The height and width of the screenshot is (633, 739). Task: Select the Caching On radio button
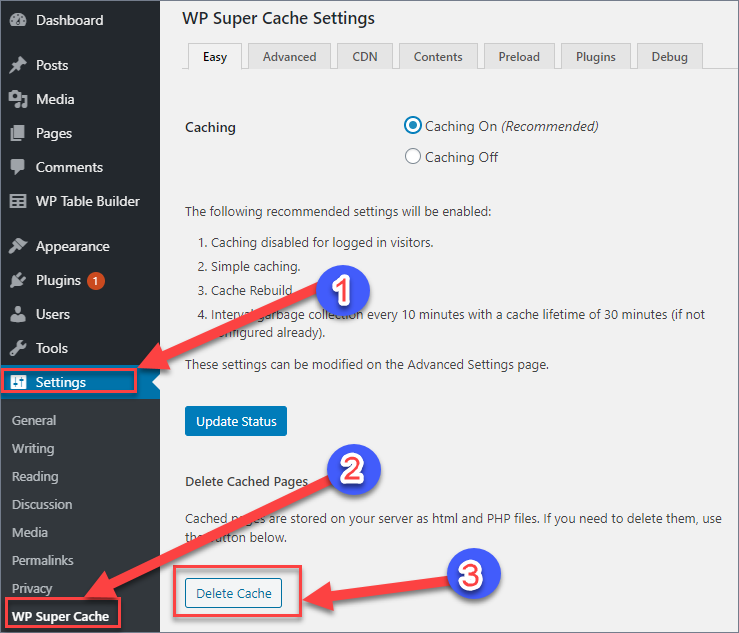[x=412, y=126]
